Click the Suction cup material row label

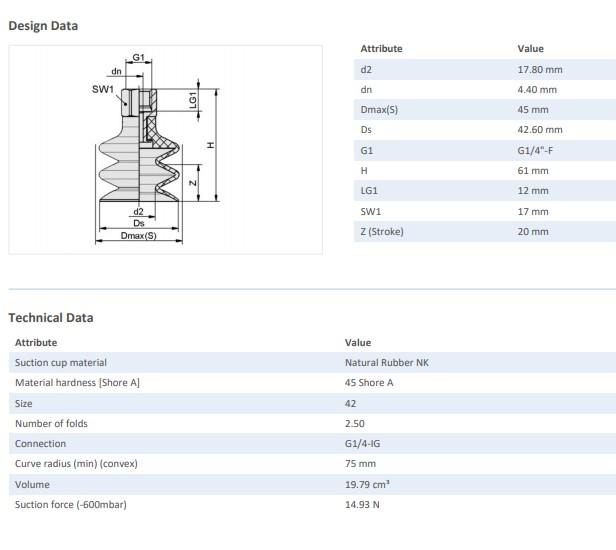coord(61,363)
